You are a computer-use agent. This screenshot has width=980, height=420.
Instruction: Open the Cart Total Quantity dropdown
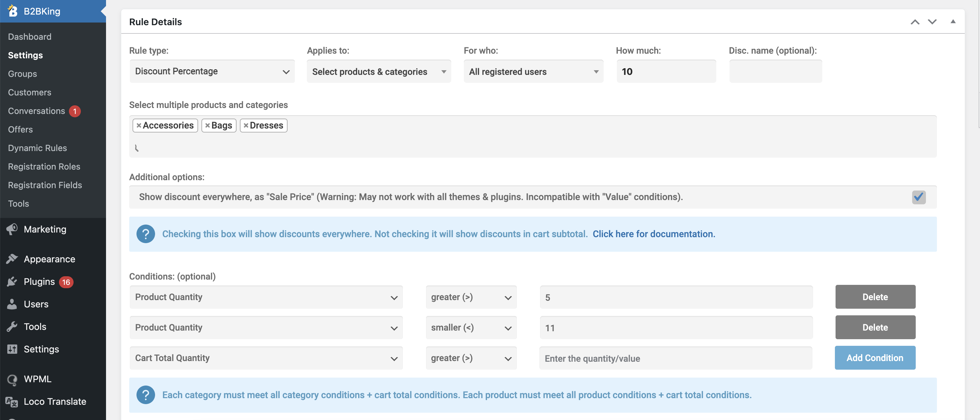coord(266,358)
